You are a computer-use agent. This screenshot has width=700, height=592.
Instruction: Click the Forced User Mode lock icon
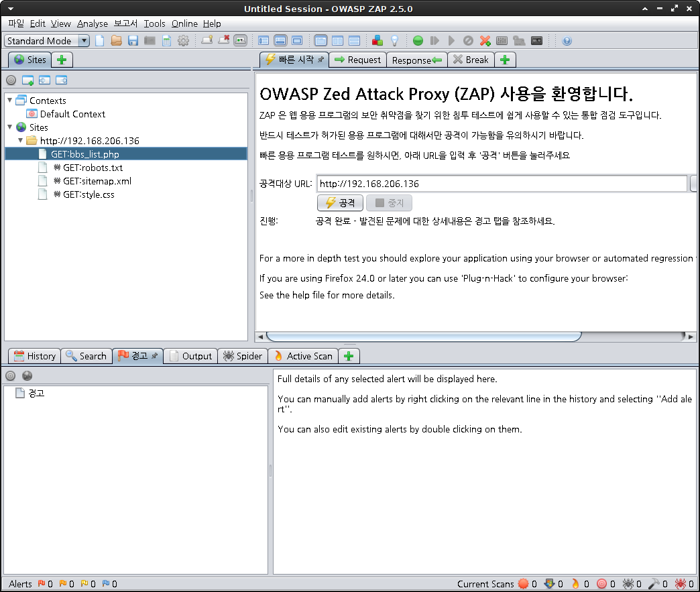(519, 41)
